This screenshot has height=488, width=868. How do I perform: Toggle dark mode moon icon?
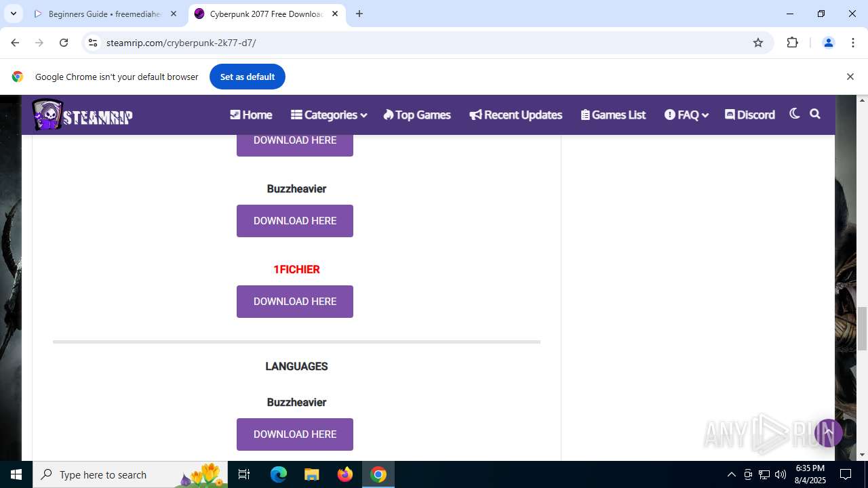794,114
